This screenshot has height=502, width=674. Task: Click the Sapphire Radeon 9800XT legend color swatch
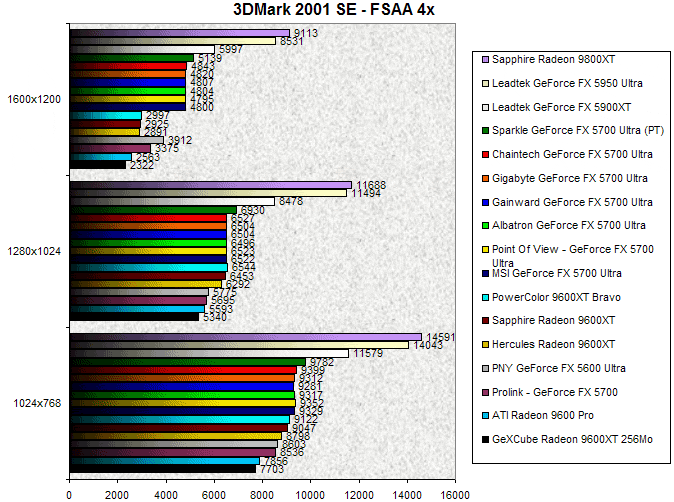tap(486, 60)
